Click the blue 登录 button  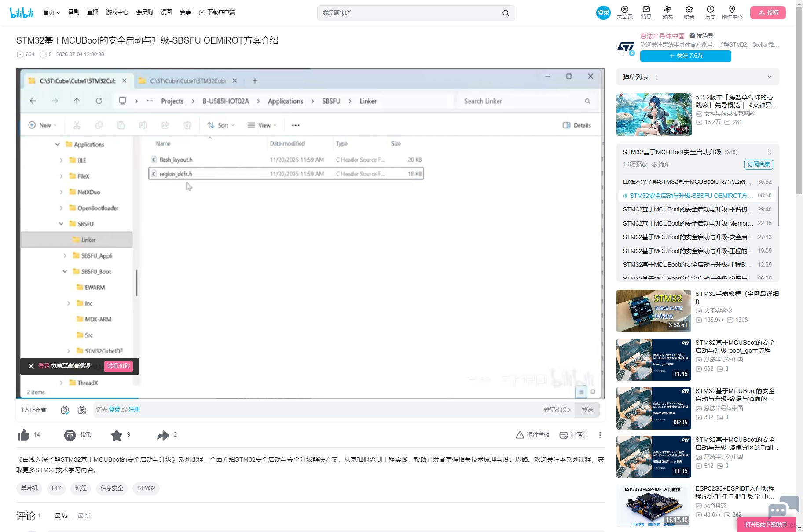(x=604, y=12)
